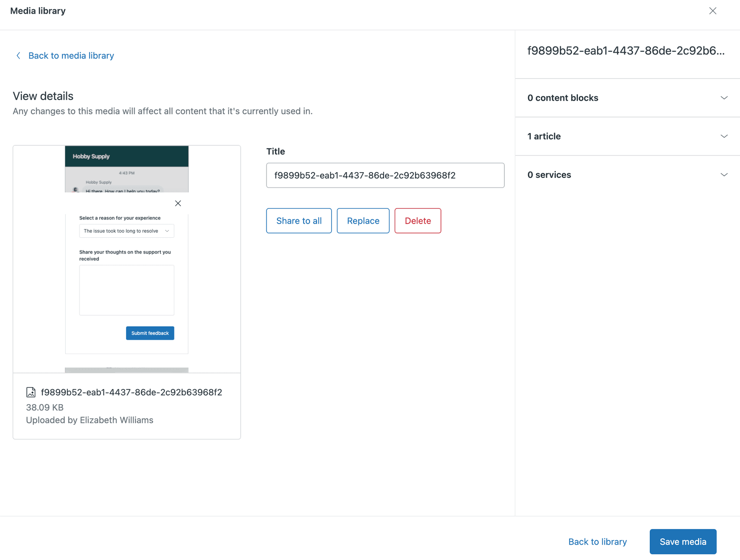Click the reason dropdown in preview image
Viewport: 740px width, 560px height.
coord(126,231)
